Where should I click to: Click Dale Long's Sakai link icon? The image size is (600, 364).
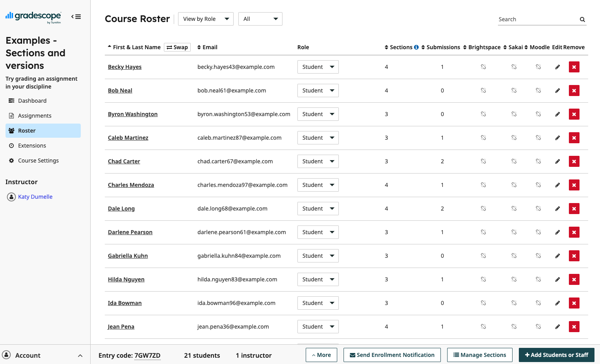click(514, 208)
